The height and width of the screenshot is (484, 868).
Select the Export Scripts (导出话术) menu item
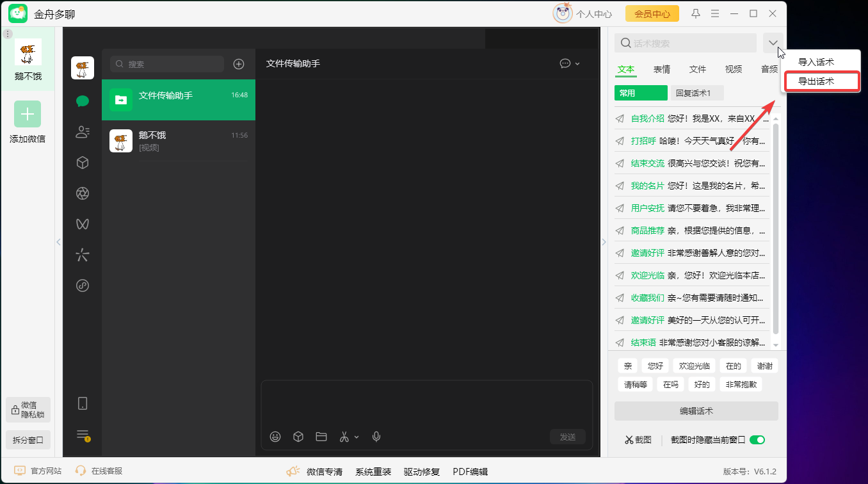(x=821, y=81)
